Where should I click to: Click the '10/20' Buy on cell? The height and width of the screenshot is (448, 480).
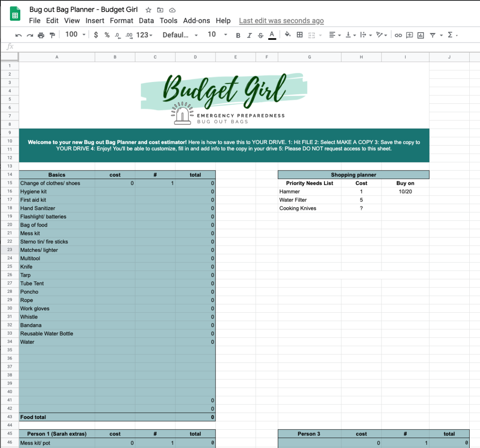(x=405, y=192)
